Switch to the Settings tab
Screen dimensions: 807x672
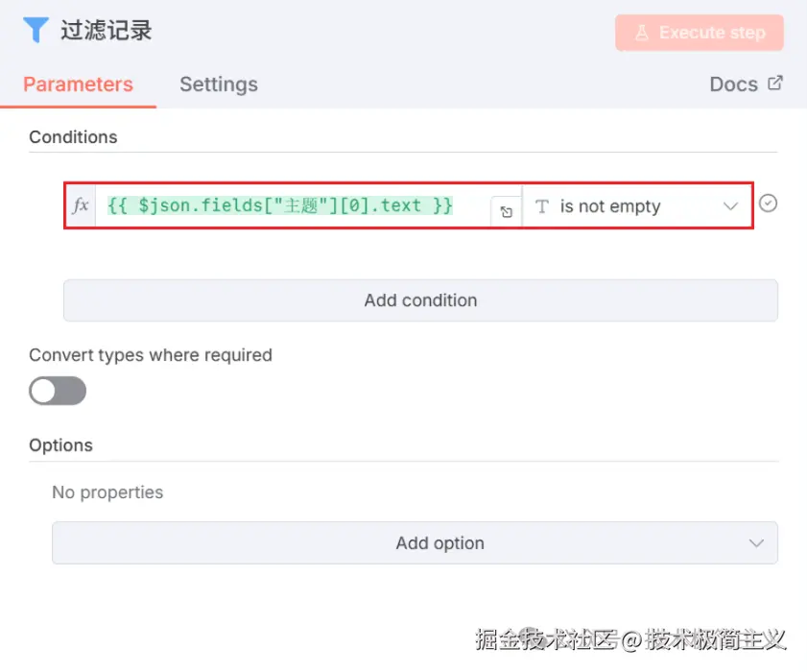click(x=219, y=84)
